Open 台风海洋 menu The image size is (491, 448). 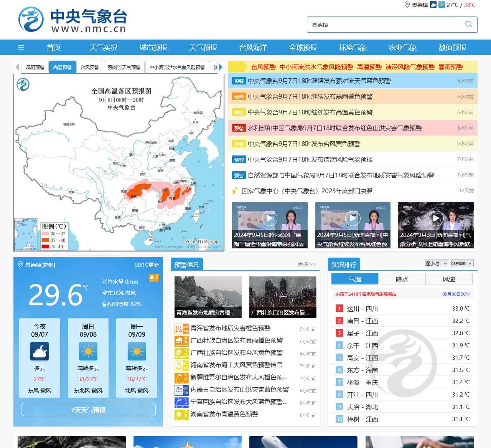pyautogui.click(x=253, y=47)
